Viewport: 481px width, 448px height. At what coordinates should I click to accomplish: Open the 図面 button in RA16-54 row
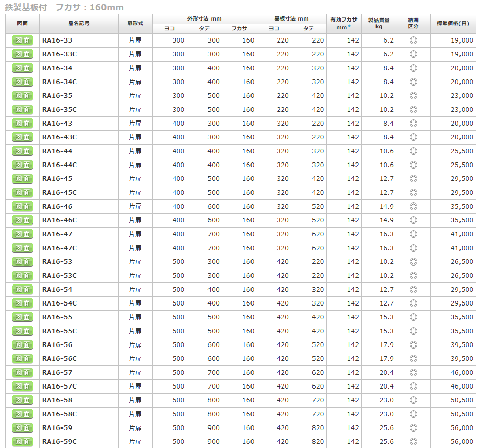coord(23,290)
